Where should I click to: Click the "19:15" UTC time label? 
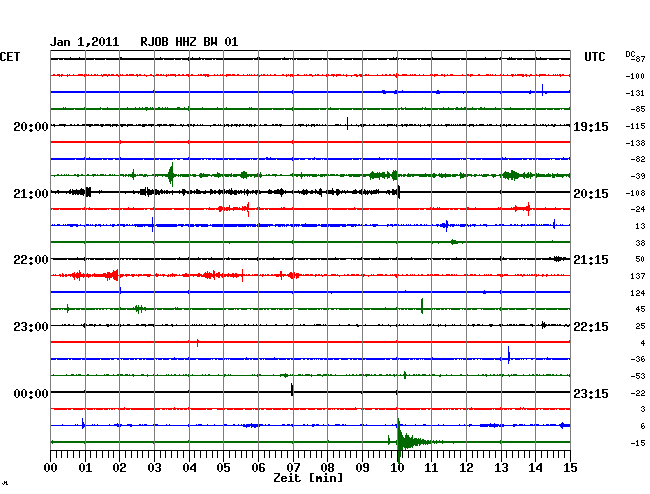pyautogui.click(x=591, y=127)
